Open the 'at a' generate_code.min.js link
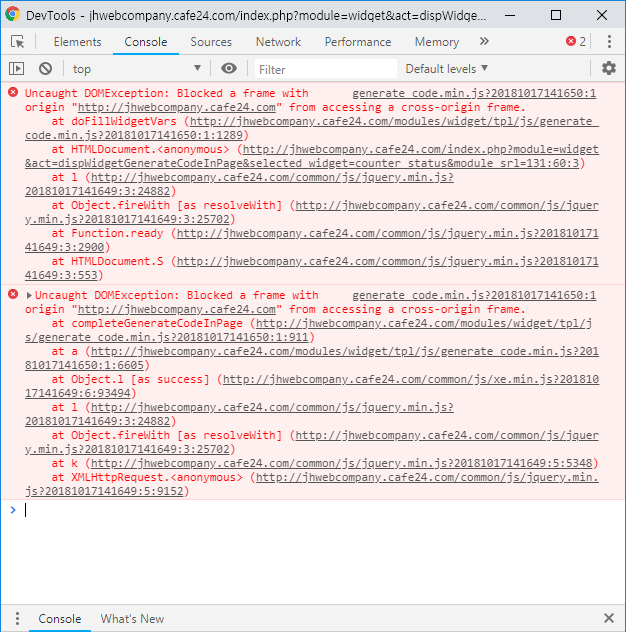 pos(312,358)
